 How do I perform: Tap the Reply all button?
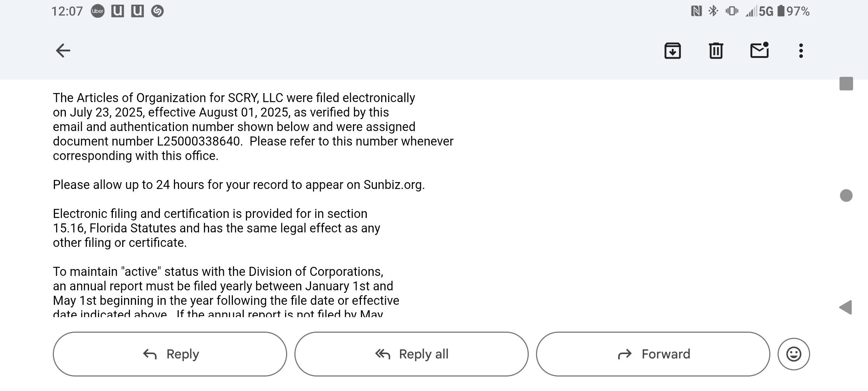tap(412, 354)
